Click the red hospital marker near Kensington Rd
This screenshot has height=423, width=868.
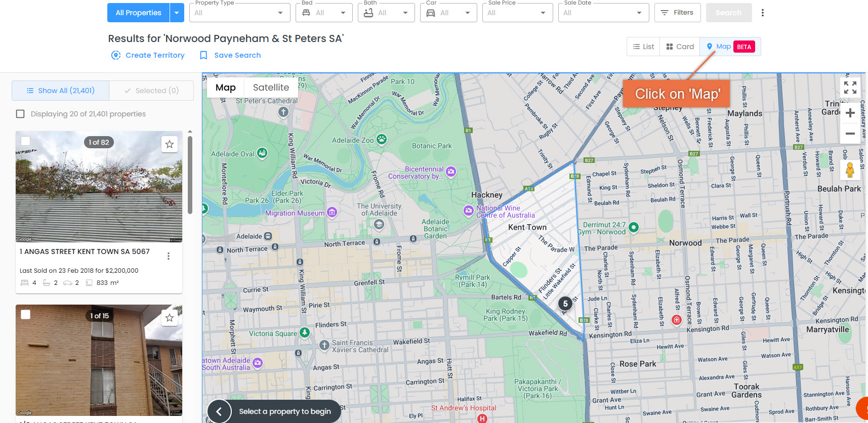pos(677,320)
